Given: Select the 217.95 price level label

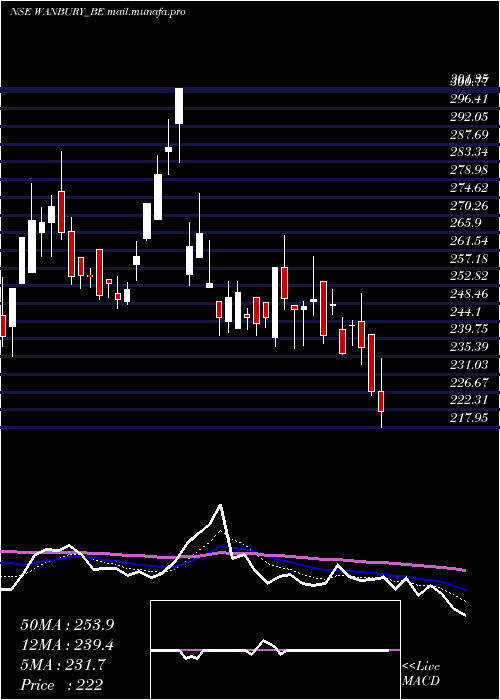Looking at the screenshot, I should click(469, 418).
